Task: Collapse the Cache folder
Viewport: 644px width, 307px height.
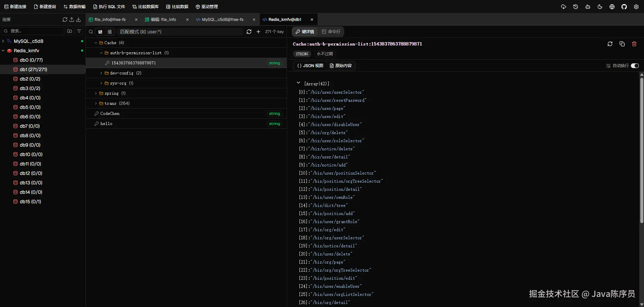Action: [96, 43]
